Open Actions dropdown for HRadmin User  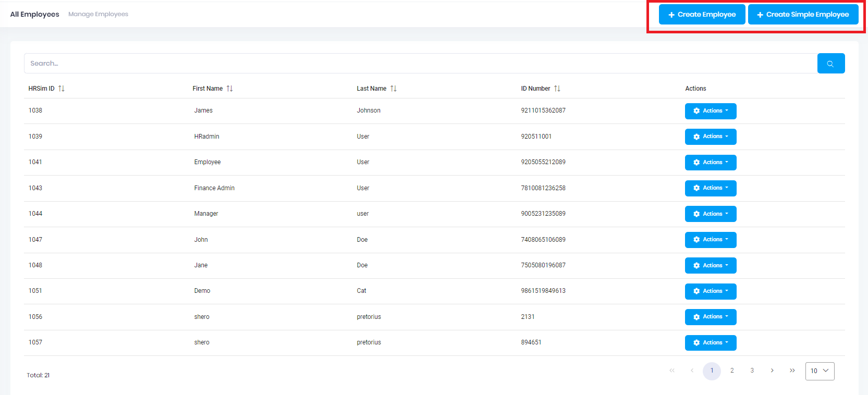[x=711, y=137]
